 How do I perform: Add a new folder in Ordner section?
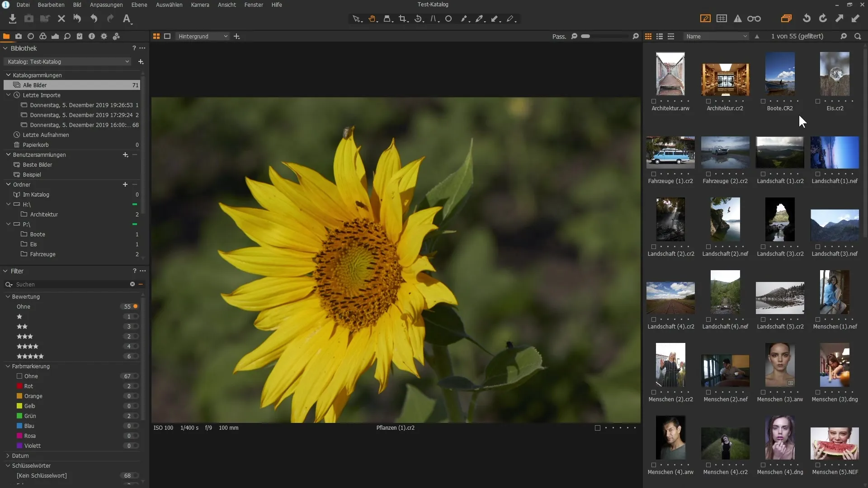tap(125, 184)
